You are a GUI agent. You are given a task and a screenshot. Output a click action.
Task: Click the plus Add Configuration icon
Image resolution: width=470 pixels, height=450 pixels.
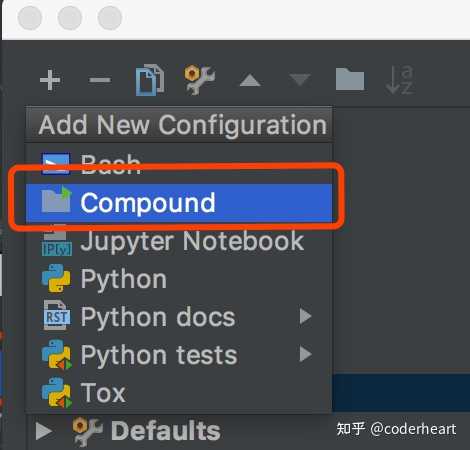click(x=50, y=80)
